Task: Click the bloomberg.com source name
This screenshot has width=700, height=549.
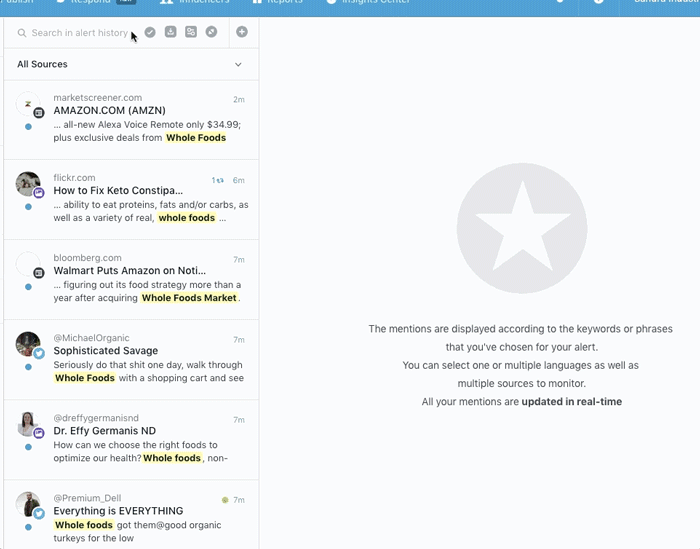Action: pyautogui.click(x=88, y=258)
